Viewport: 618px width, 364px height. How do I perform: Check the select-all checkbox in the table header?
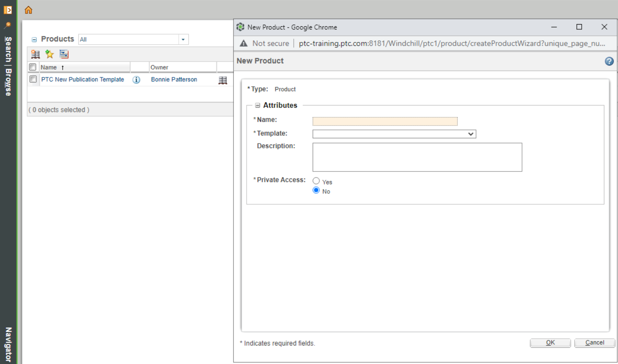point(32,66)
